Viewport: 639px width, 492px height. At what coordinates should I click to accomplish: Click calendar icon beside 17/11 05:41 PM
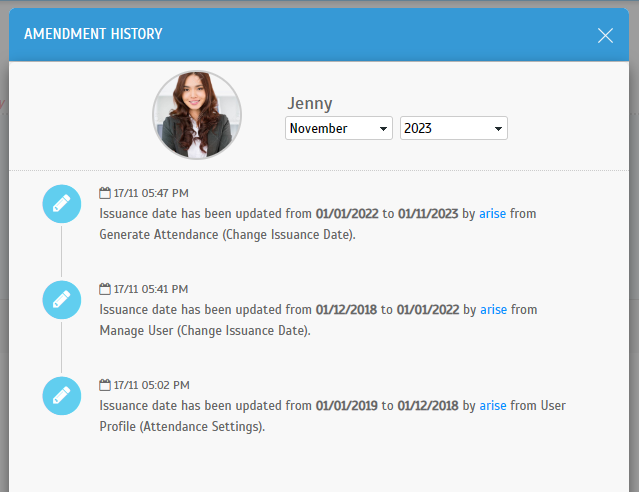pyautogui.click(x=105, y=289)
